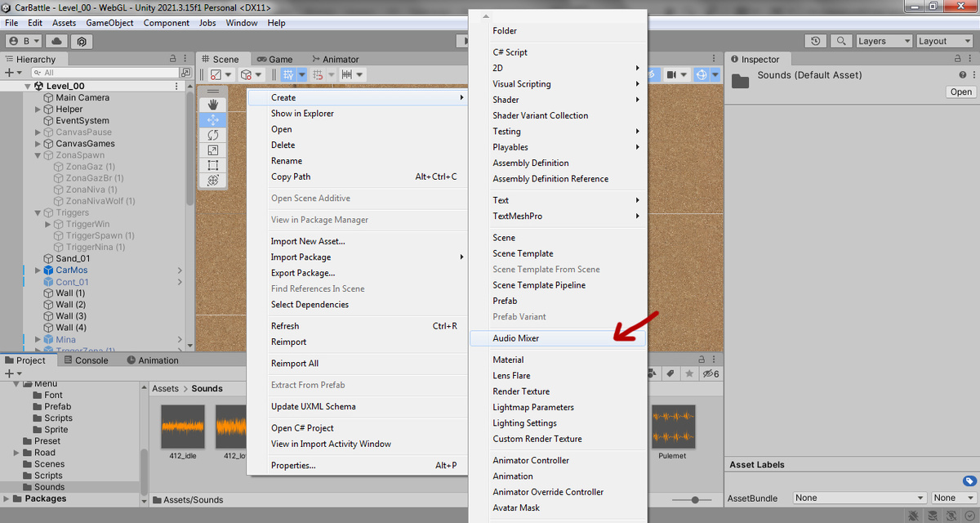
Task: Switch to the Console tab
Action: [x=86, y=360]
